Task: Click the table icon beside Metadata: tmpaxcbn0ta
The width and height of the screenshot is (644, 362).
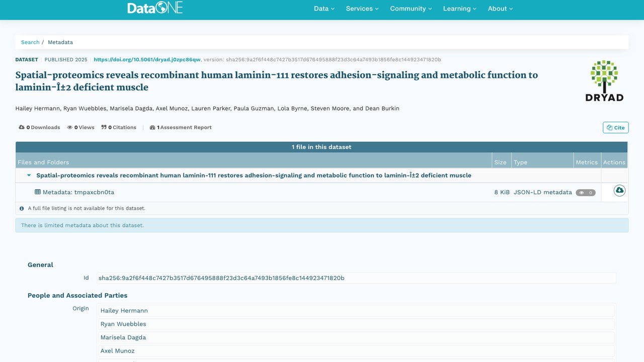Action: pyautogui.click(x=38, y=192)
